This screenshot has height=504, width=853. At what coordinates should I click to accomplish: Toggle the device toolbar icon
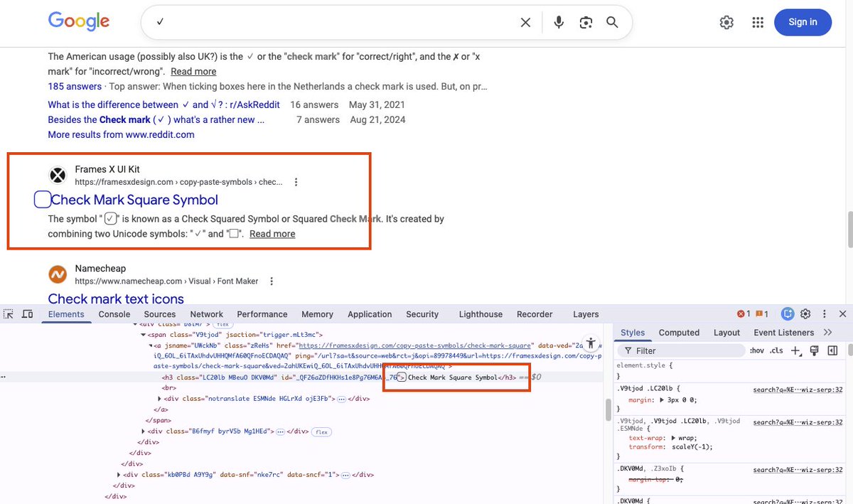(x=28, y=314)
